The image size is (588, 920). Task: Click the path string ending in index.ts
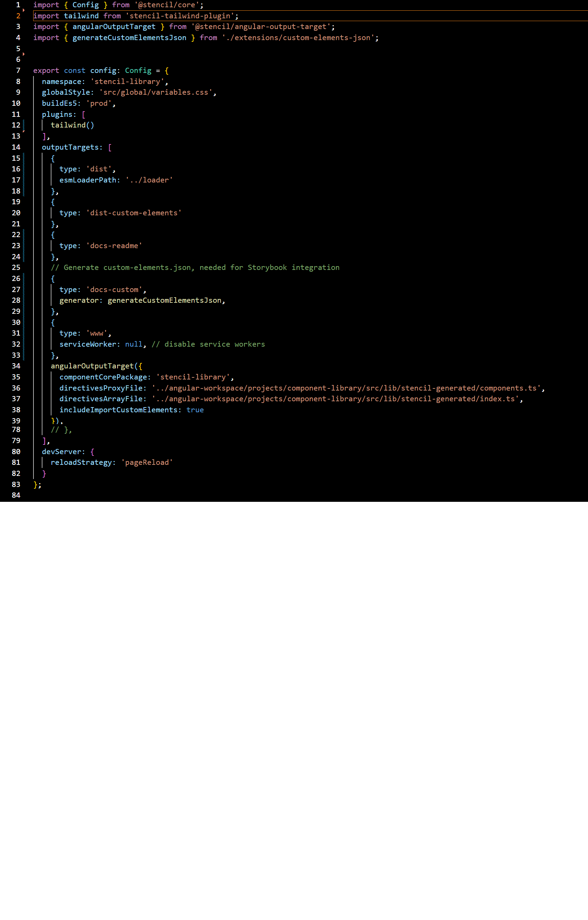(x=335, y=399)
